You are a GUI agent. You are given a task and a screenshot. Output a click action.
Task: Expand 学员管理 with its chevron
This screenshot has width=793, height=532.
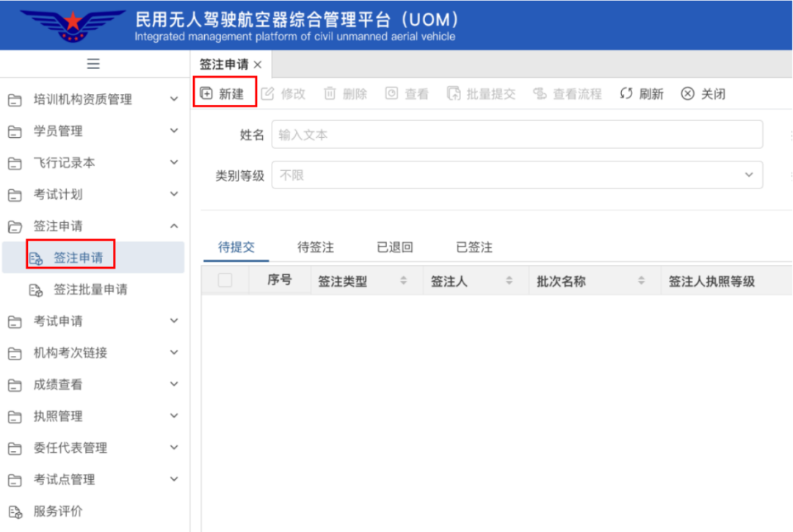tap(174, 131)
